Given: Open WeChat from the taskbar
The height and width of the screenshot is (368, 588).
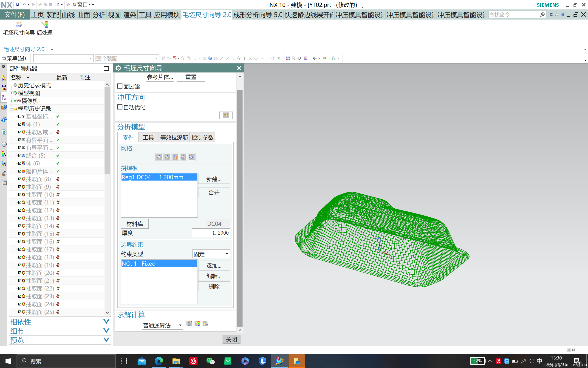Looking at the screenshot, I should click(210, 361).
